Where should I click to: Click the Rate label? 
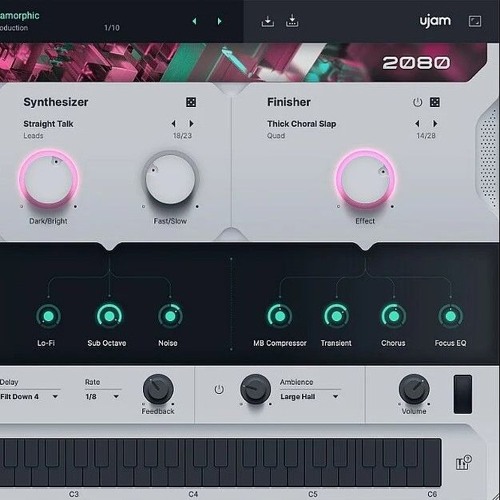(x=92, y=382)
